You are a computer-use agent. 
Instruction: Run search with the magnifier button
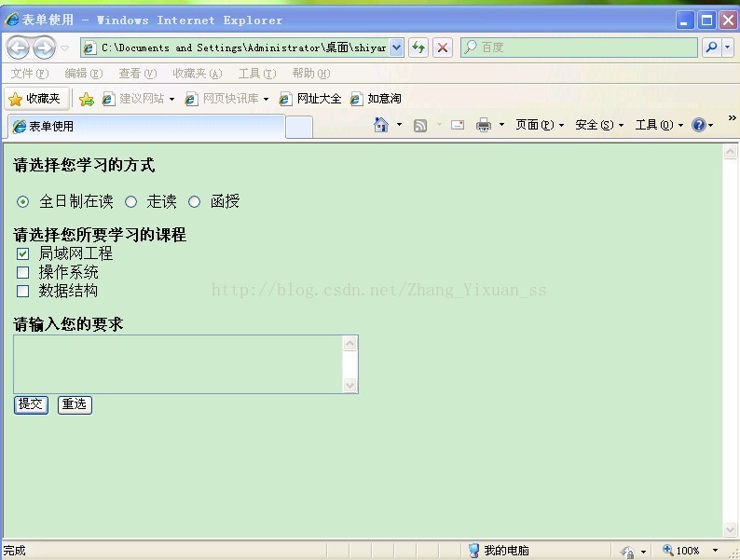711,48
